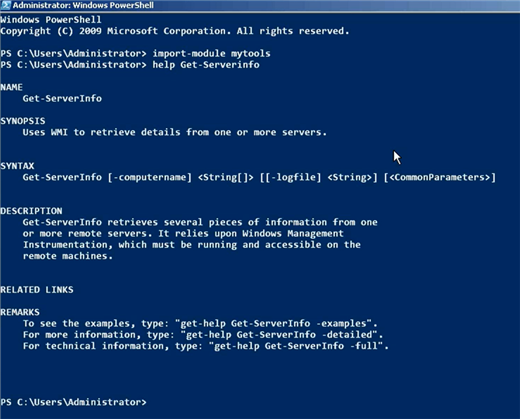
Task: Click the 'Administrator: Windows PowerShell' window title
Action: tap(83, 5)
